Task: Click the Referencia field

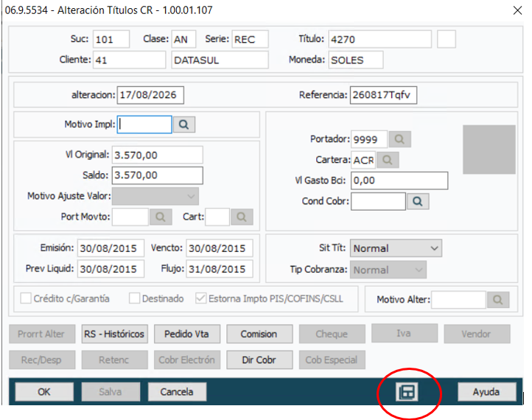Action: click(x=383, y=95)
